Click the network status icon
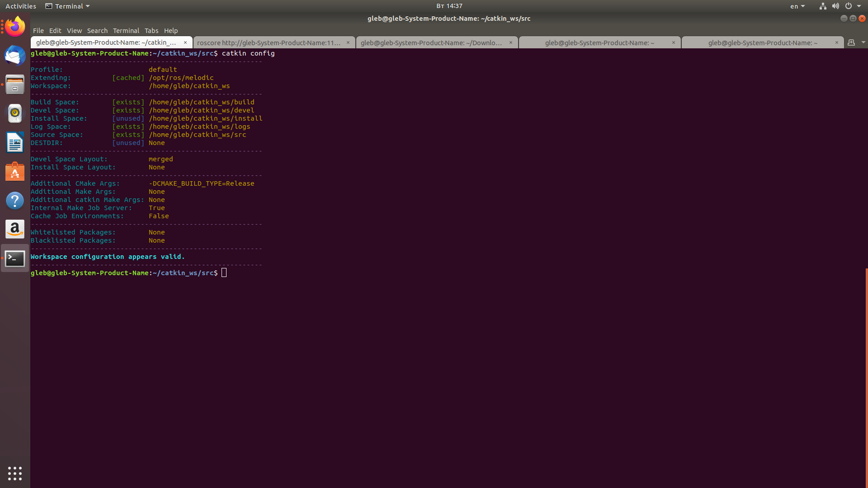 [822, 6]
